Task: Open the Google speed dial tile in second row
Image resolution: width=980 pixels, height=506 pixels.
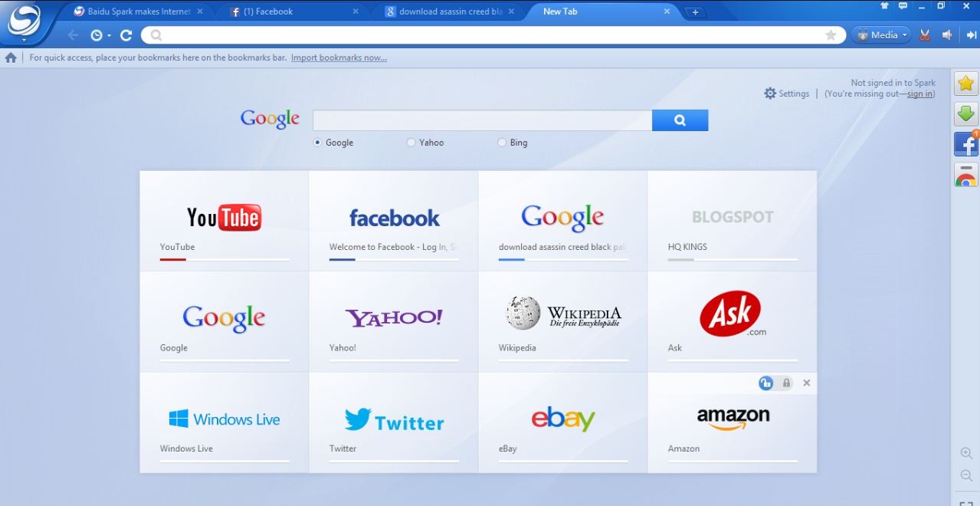Action: pyautogui.click(x=225, y=322)
